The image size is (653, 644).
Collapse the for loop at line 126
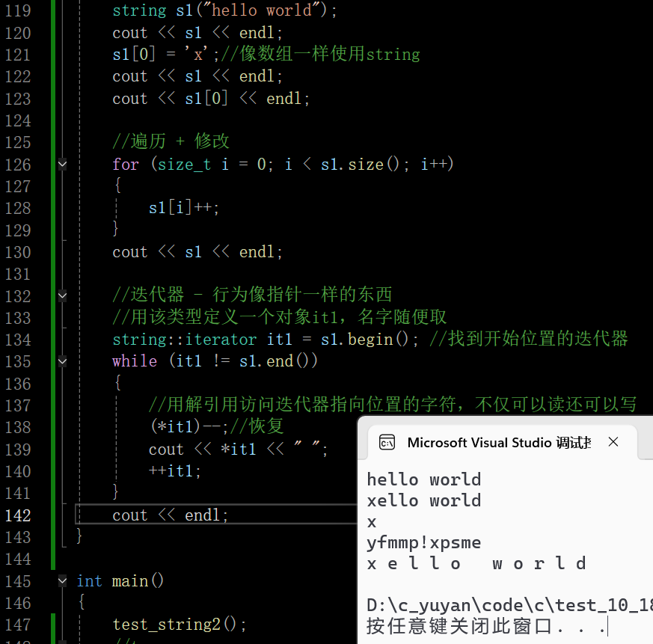(63, 164)
